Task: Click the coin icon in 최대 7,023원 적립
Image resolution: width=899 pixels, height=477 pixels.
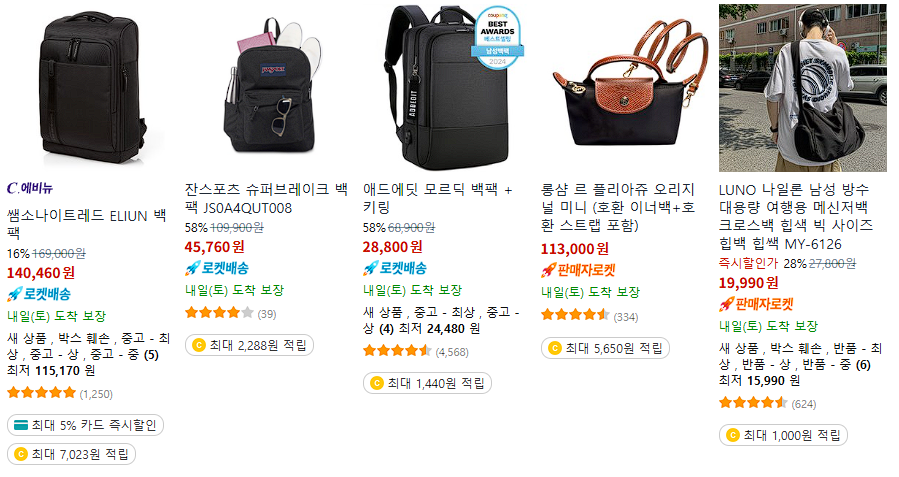Action: point(21,454)
